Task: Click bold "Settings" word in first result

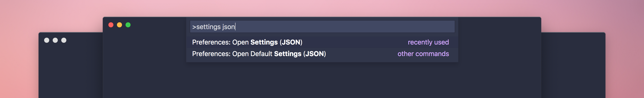Action: tap(264, 42)
